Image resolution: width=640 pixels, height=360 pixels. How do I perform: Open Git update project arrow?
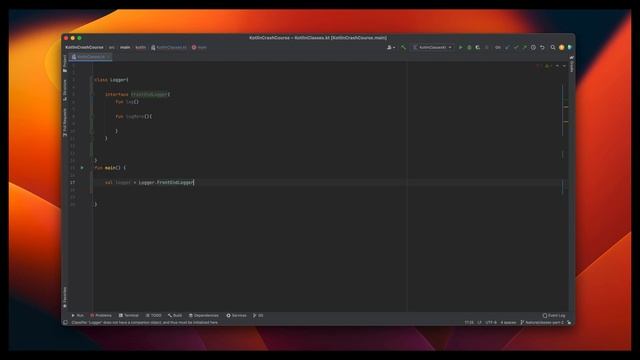pos(507,47)
